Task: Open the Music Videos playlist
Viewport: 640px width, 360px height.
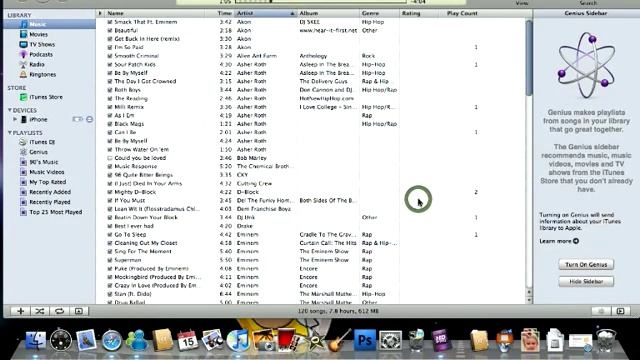Action: 47,172
